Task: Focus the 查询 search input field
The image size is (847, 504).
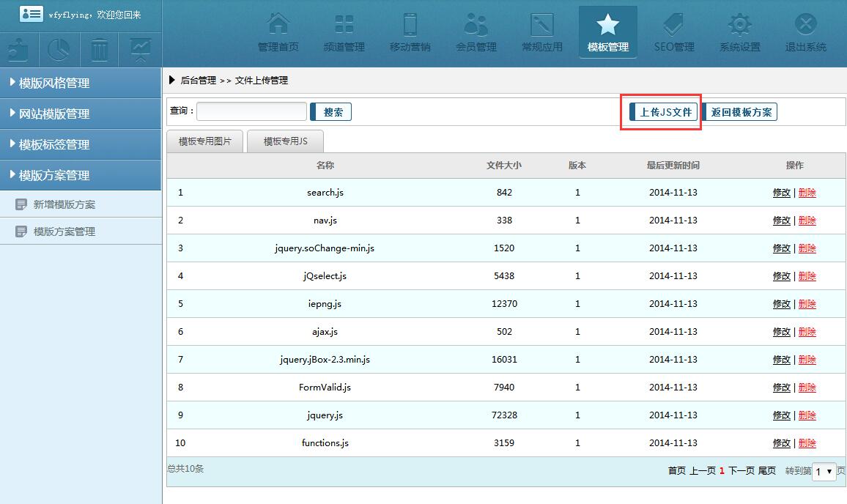Action: [x=251, y=111]
